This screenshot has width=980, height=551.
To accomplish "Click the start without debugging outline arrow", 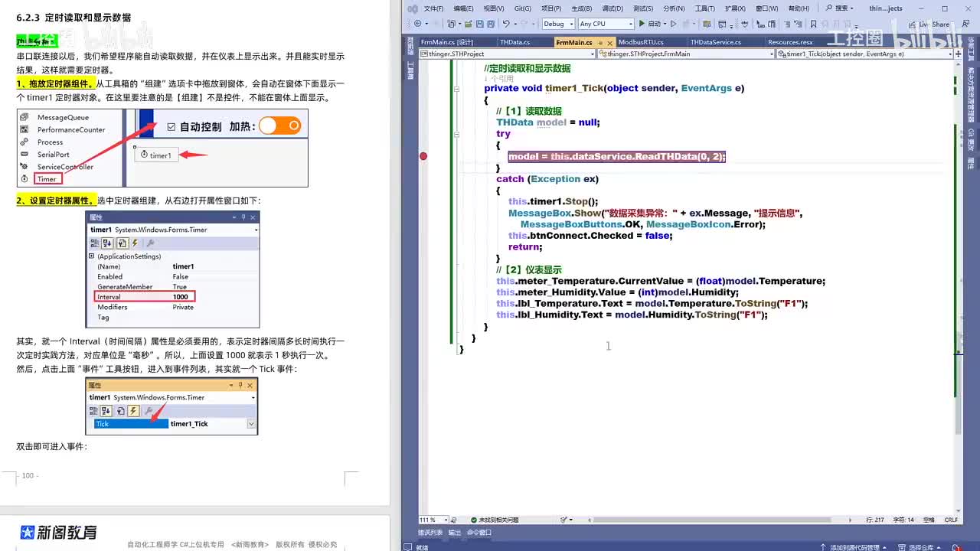I will pyautogui.click(x=674, y=24).
